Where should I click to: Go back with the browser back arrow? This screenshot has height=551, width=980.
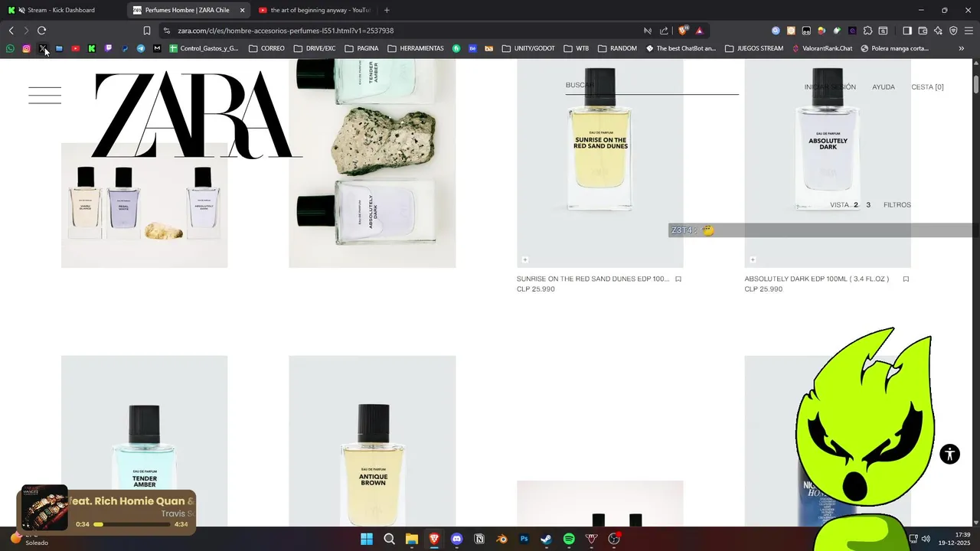11,31
